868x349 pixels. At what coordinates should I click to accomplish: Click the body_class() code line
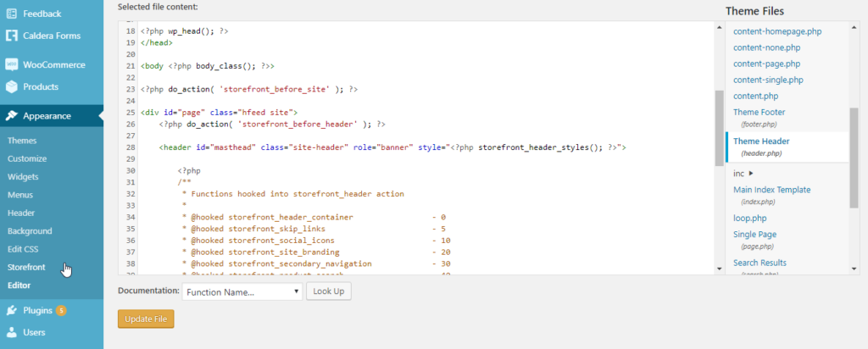(208, 66)
